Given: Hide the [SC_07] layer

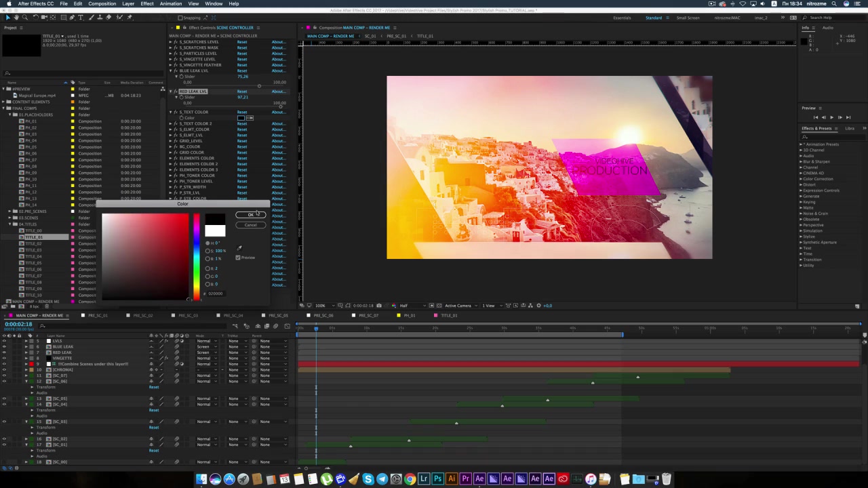Looking at the screenshot, I should 5,375.
